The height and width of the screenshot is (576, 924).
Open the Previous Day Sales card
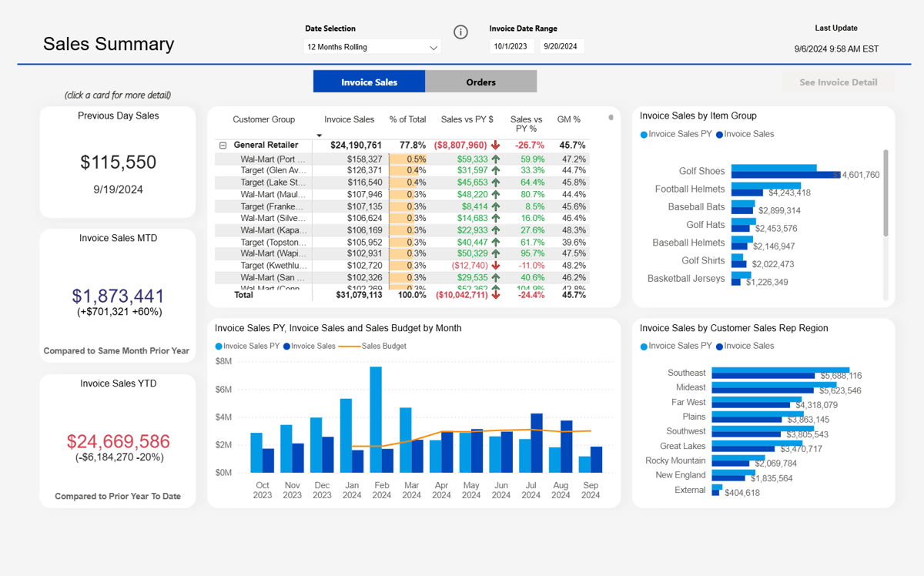pyautogui.click(x=118, y=162)
